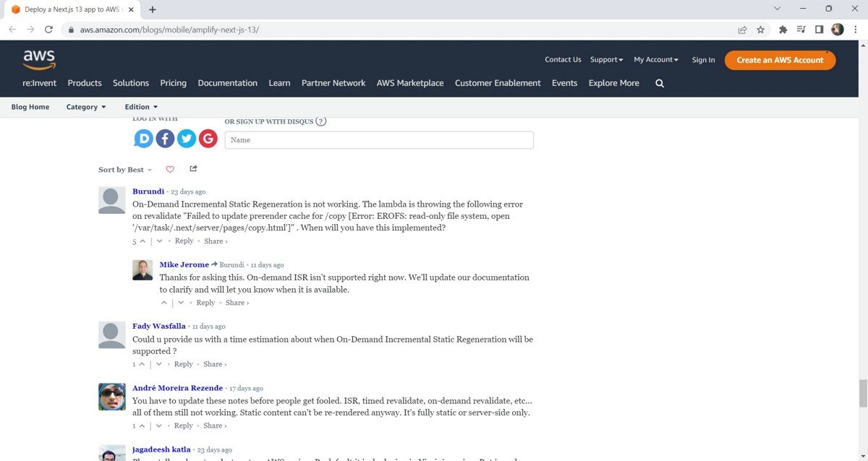
Task: Click the address bar URL
Action: tap(169, 30)
